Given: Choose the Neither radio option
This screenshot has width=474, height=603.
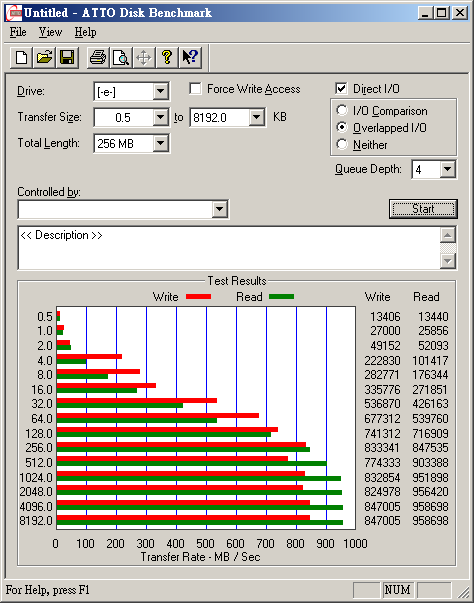Looking at the screenshot, I should coord(341,144).
